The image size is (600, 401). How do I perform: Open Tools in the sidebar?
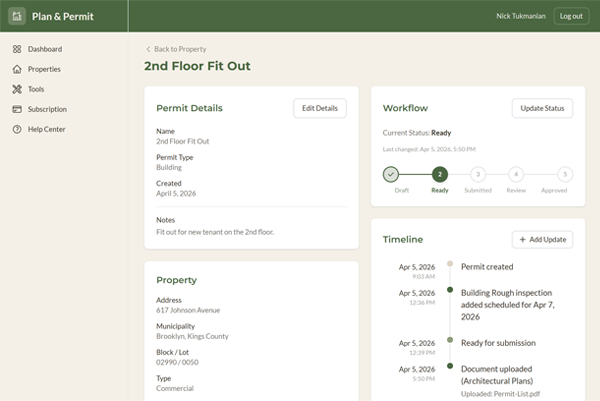(36, 89)
